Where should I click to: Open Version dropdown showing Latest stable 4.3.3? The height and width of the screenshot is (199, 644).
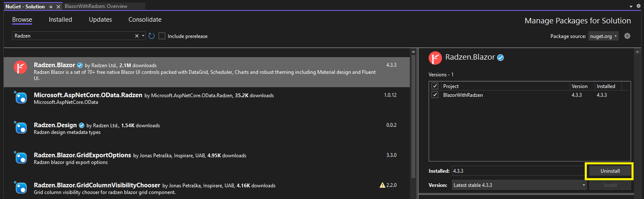click(x=519, y=185)
